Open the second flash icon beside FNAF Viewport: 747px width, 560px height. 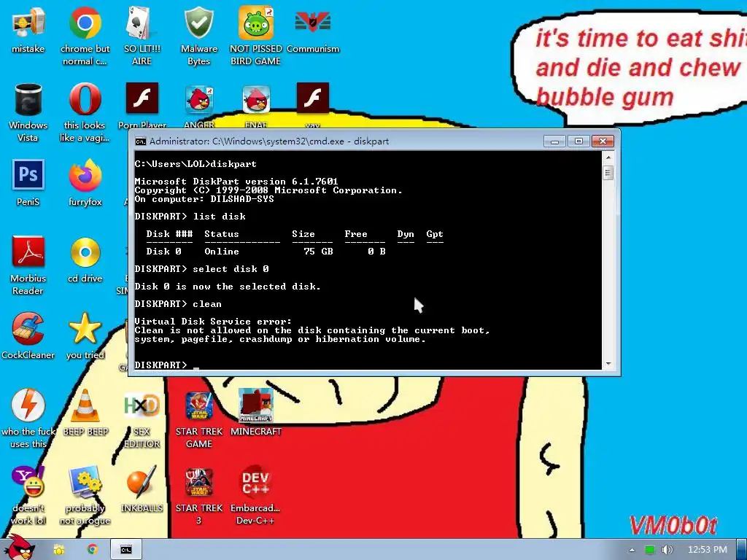click(x=312, y=106)
